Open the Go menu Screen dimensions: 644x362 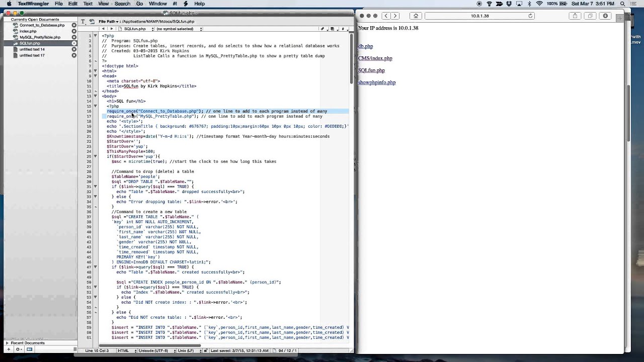139,4
